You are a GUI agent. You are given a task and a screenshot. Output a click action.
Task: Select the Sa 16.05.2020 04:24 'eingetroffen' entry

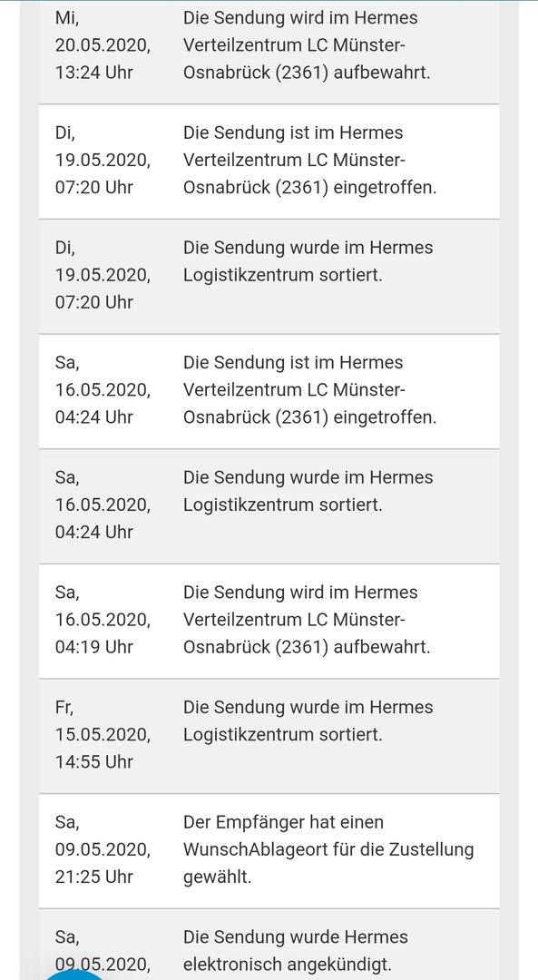point(269,391)
